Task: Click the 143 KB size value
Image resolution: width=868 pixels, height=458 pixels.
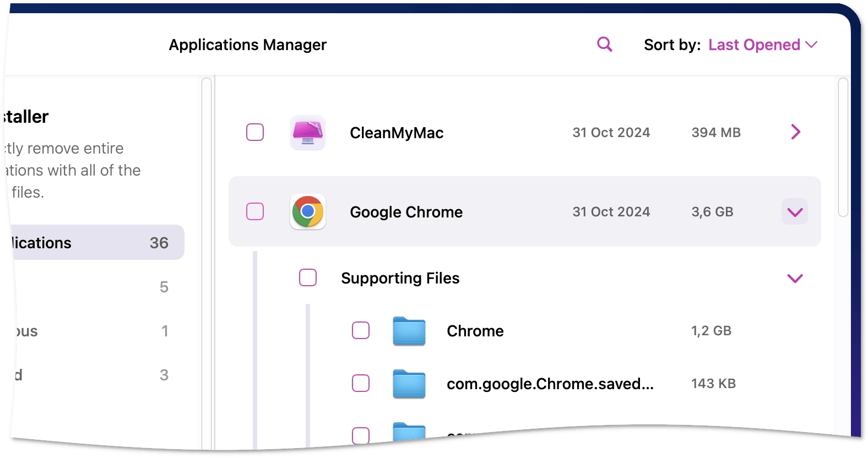Action: tap(713, 384)
